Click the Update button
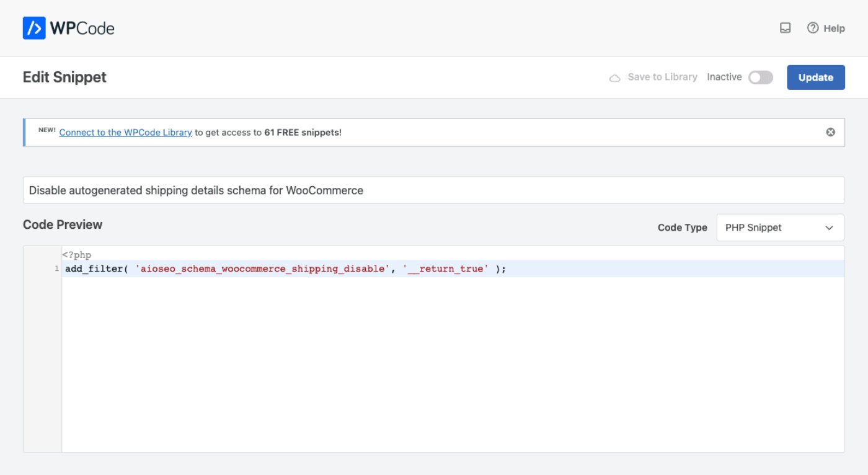 816,78
